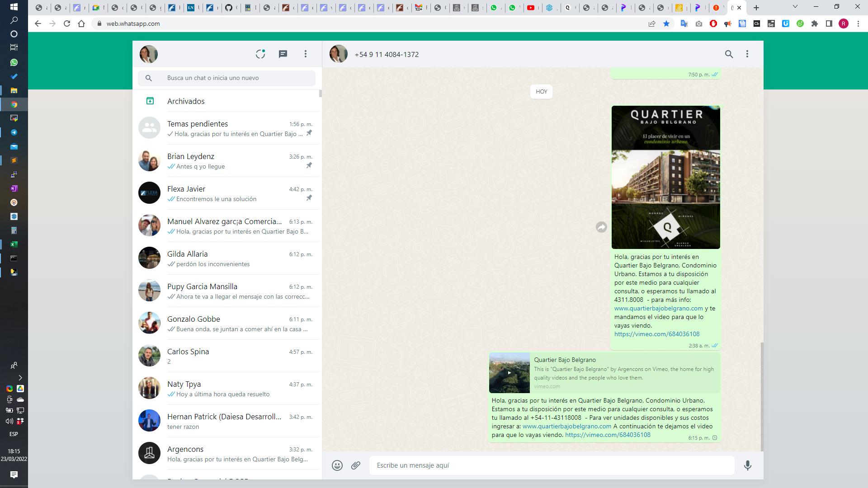Open Windows search on taskbar

pyautogui.click(x=14, y=20)
